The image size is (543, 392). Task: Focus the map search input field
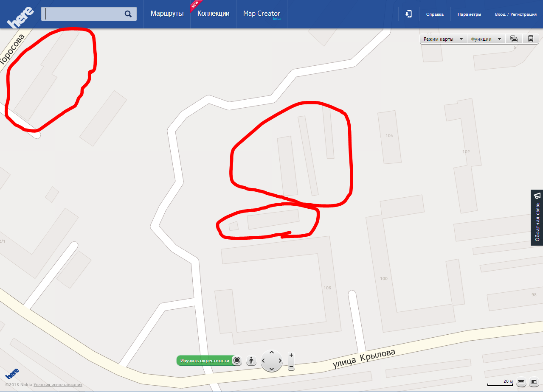(x=83, y=14)
